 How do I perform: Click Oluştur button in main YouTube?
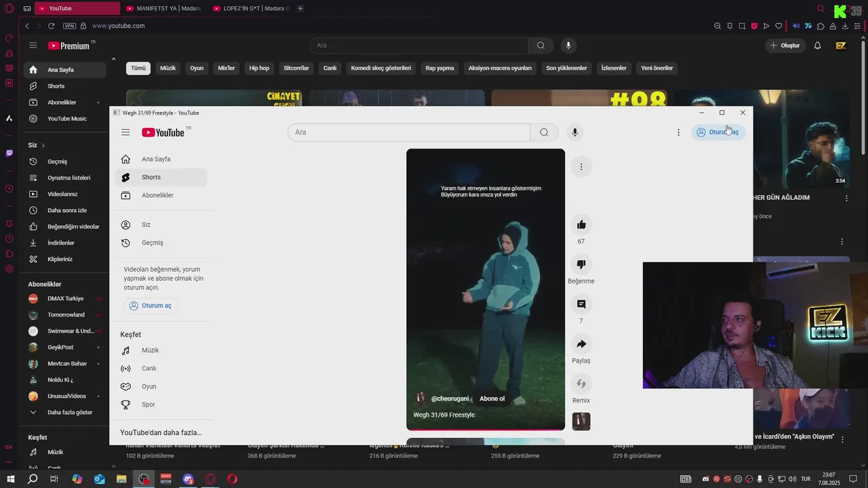pos(785,45)
